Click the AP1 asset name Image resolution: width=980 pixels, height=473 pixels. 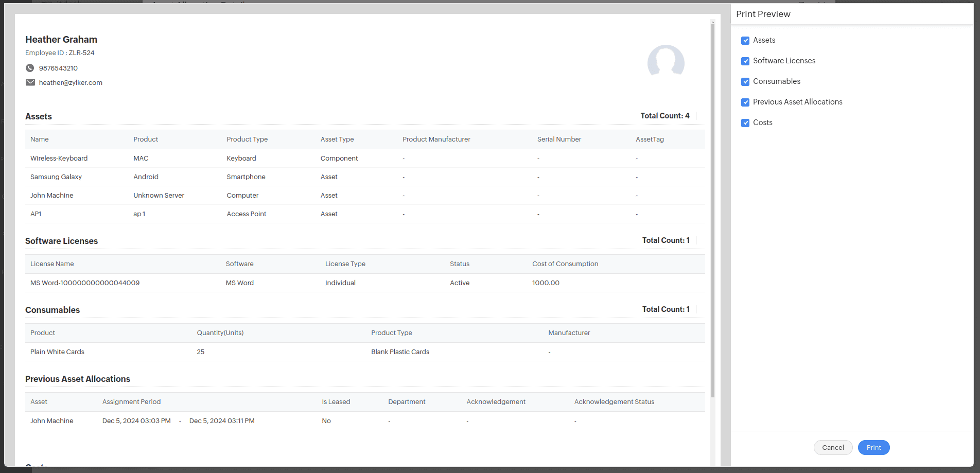pos(36,214)
